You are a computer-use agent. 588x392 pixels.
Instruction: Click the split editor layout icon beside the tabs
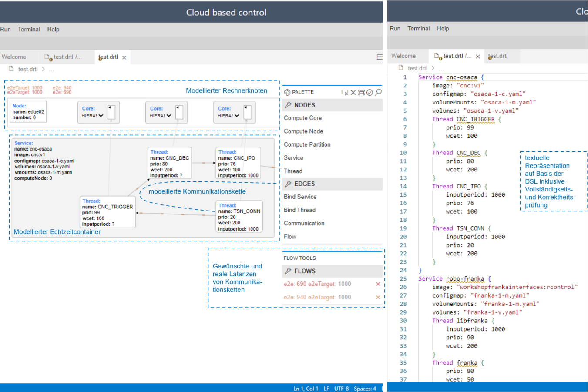(x=380, y=57)
